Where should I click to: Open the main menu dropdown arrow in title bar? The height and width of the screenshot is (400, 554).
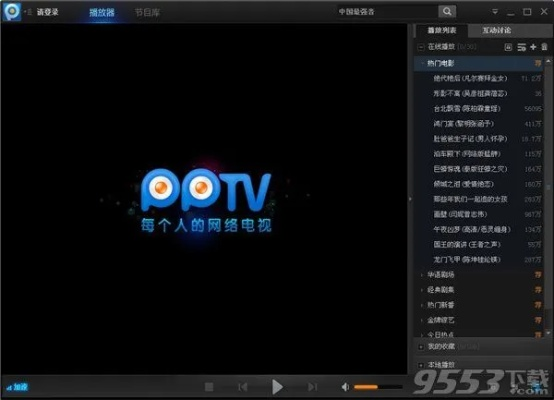(x=495, y=12)
